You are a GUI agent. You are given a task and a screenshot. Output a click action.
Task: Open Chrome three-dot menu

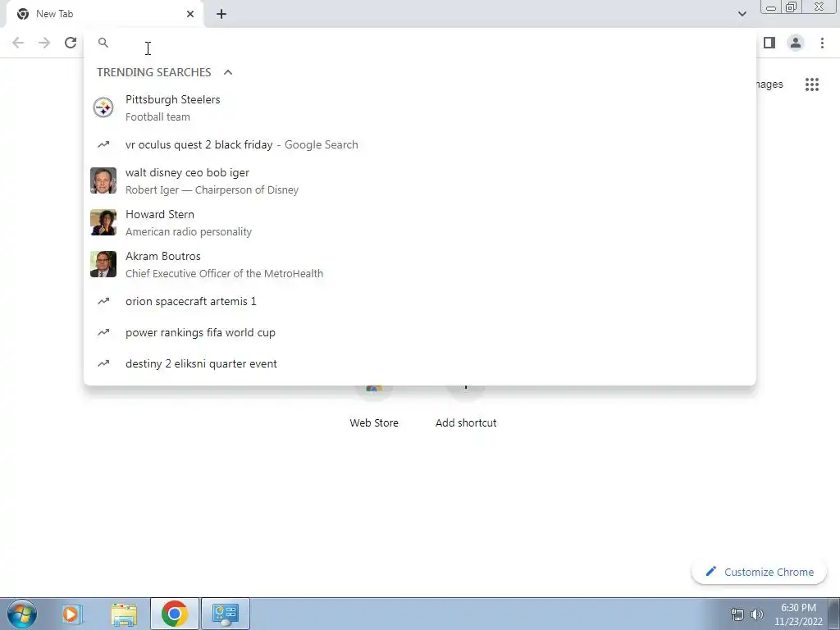coord(822,43)
